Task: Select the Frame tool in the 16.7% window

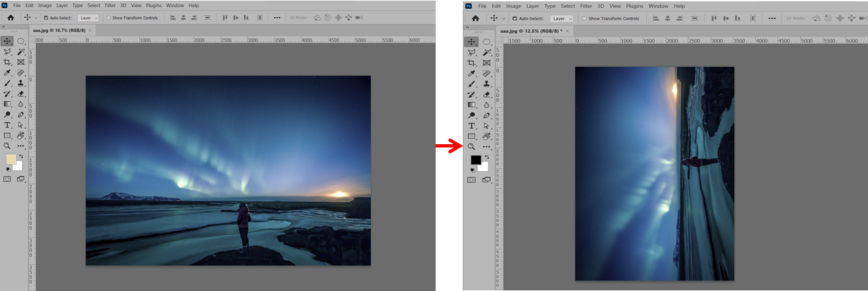Action: click(x=21, y=62)
